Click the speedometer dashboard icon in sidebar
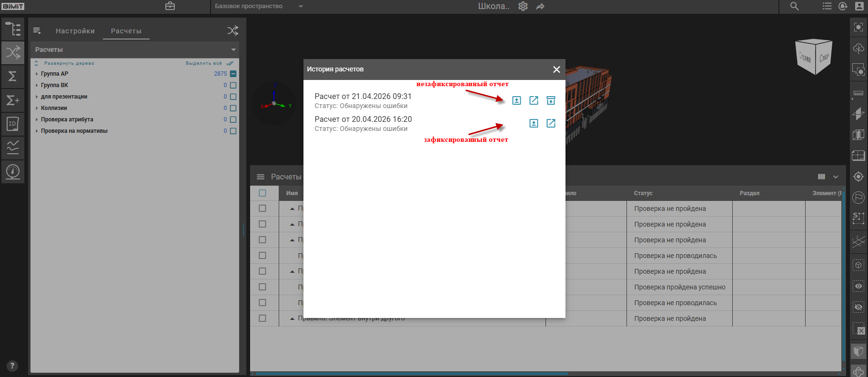The image size is (868, 377). [x=13, y=171]
